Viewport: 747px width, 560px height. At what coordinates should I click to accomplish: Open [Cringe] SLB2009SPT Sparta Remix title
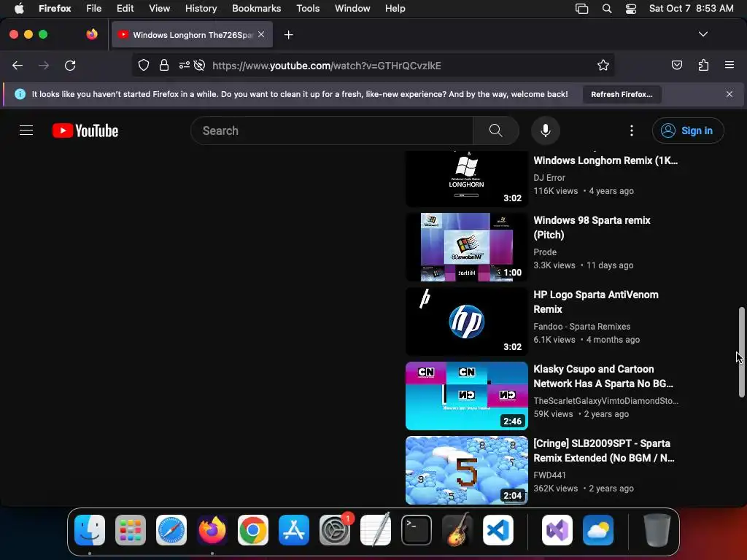click(x=603, y=451)
